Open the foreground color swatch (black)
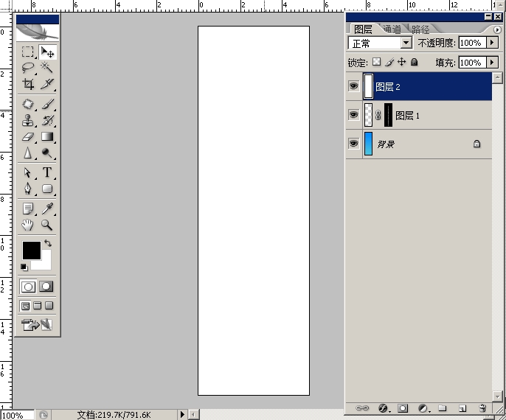The image size is (506, 420). point(31,250)
